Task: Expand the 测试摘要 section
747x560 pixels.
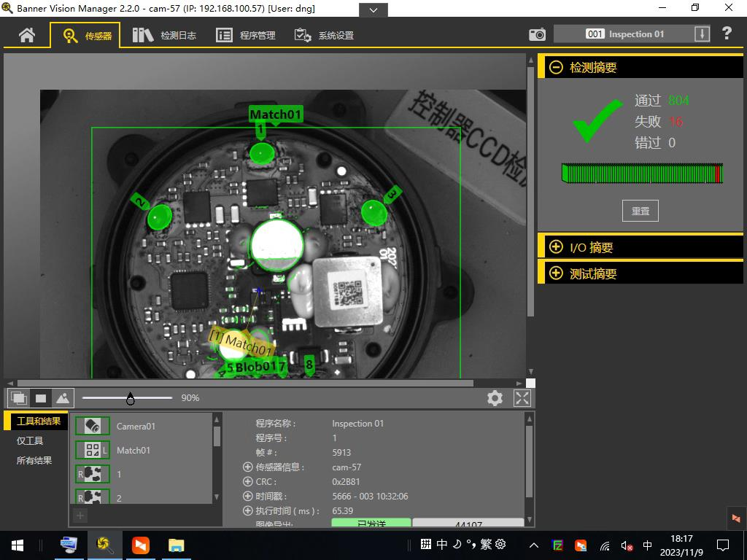Action: pyautogui.click(x=556, y=273)
